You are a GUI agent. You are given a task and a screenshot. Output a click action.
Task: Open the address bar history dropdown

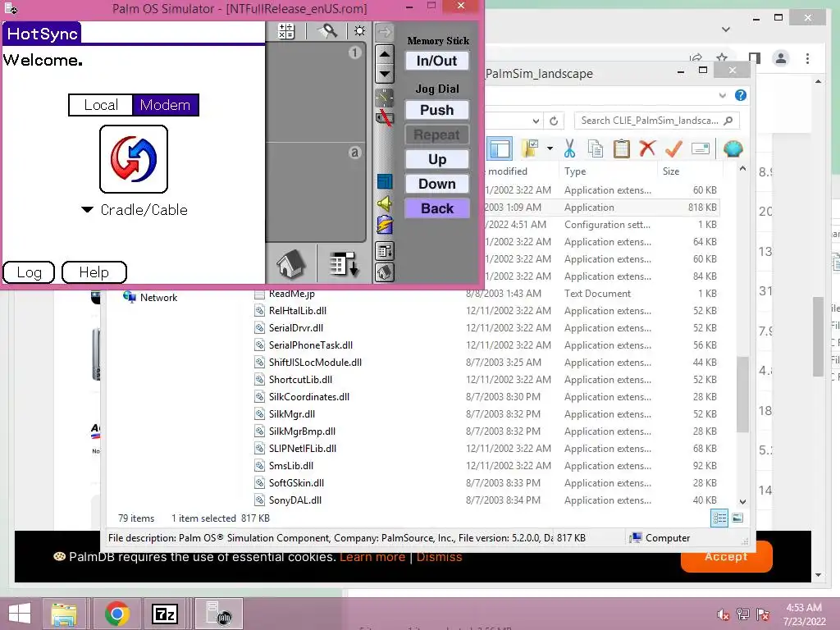tap(535, 121)
